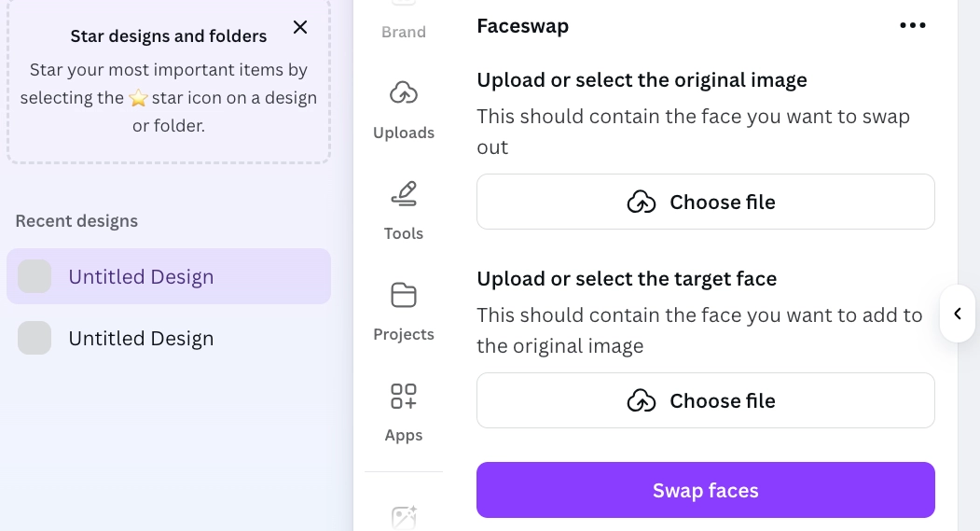The image size is (980, 531).
Task: Open the highlighted Untitled Design
Action: point(141,277)
